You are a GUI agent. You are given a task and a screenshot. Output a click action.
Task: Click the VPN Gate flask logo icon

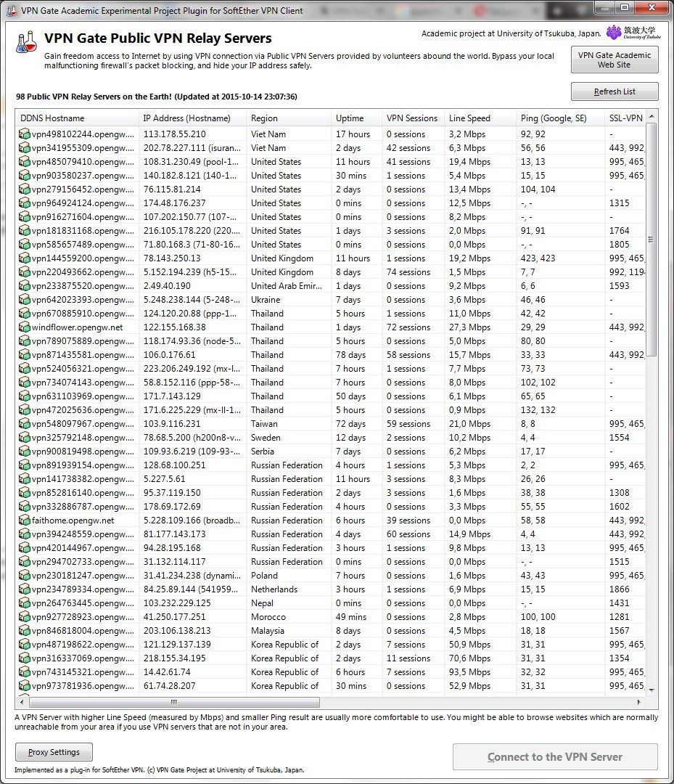coord(26,42)
